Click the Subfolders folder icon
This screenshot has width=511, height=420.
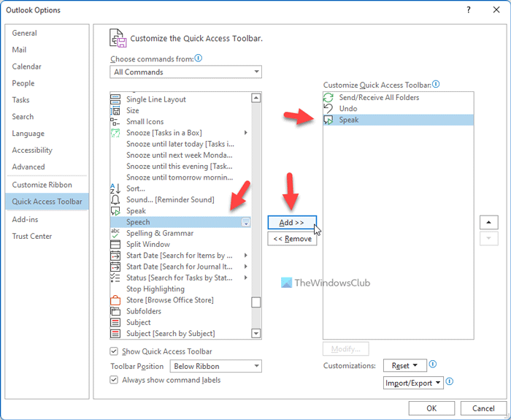click(115, 311)
